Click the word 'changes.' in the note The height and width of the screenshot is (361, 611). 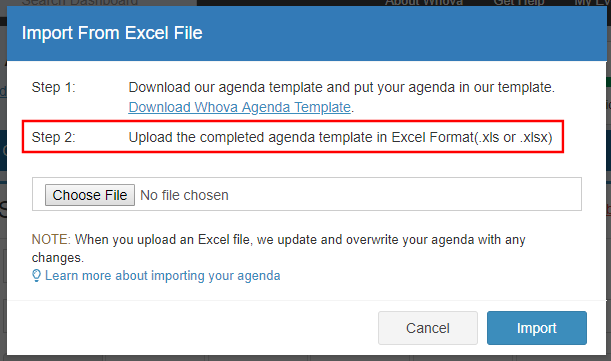pyautogui.click(x=58, y=258)
